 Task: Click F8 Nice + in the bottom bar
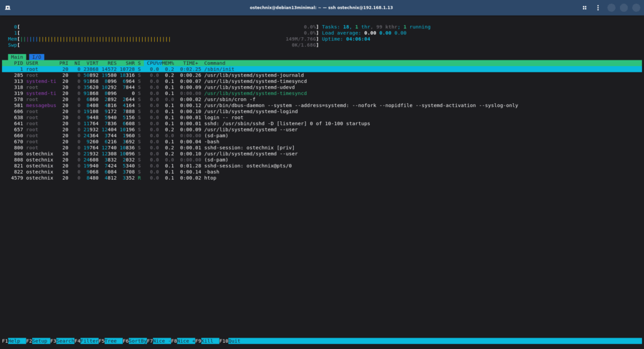click(183, 341)
